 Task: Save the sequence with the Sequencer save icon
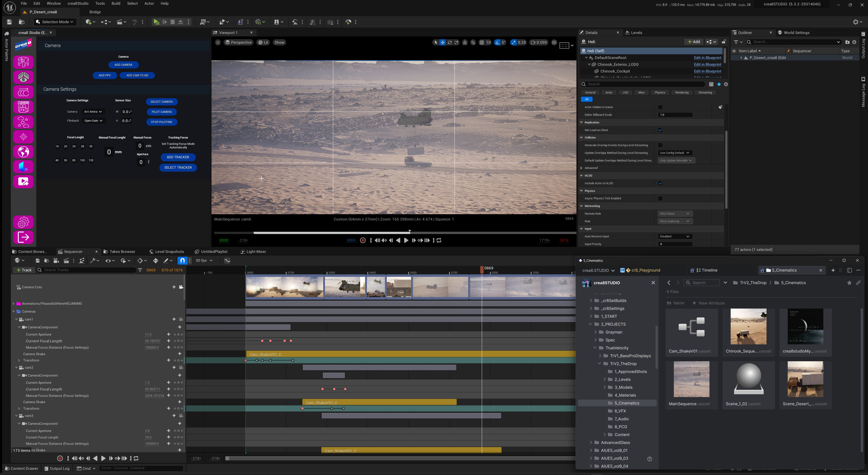[x=38, y=261]
